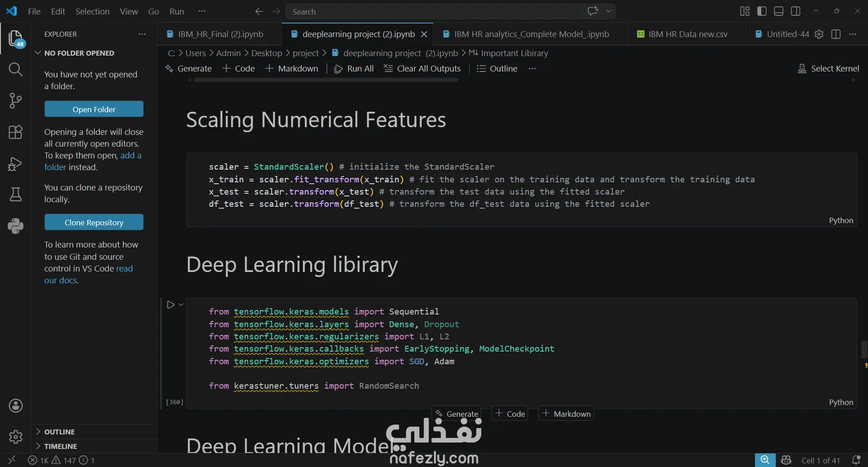Open Copilot chat dropdown arrow in title bar
This screenshot has width=868, height=467.
click(609, 11)
